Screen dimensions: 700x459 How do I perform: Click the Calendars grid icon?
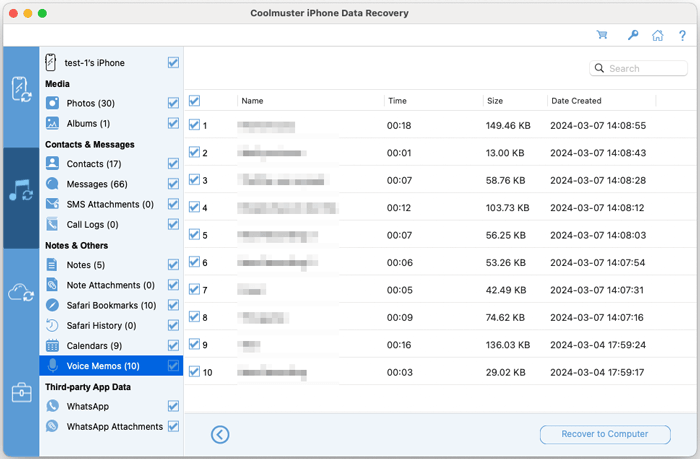(52, 346)
